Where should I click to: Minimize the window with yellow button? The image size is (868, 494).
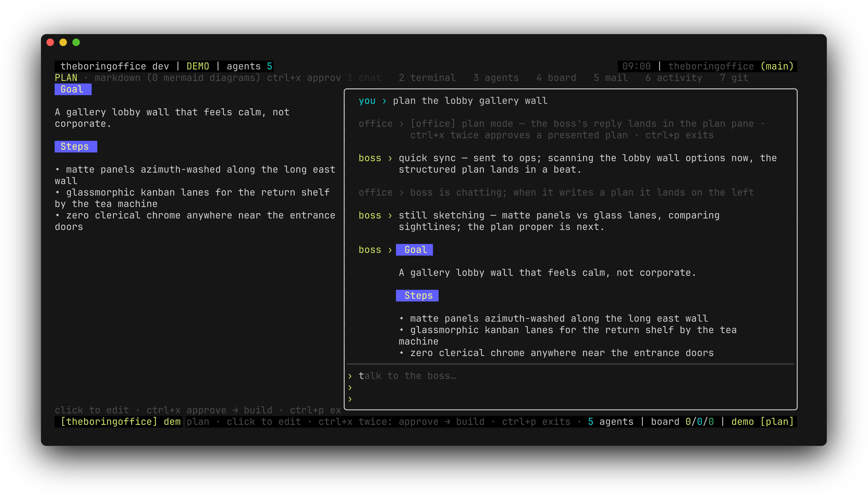(x=63, y=42)
